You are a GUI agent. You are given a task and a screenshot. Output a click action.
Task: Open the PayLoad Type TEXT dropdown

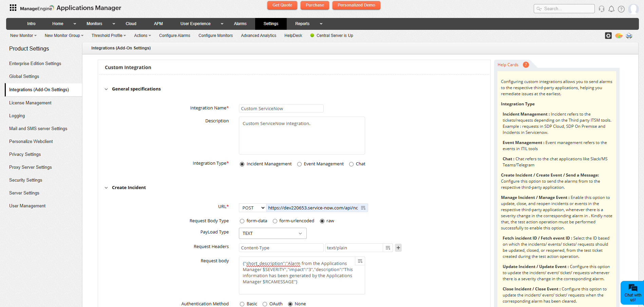pyautogui.click(x=272, y=233)
